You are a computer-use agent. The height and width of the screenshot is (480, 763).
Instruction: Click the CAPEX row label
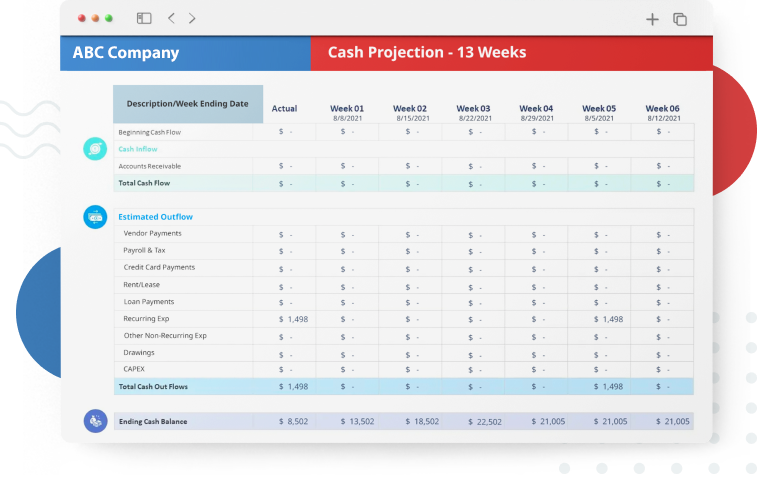(134, 369)
